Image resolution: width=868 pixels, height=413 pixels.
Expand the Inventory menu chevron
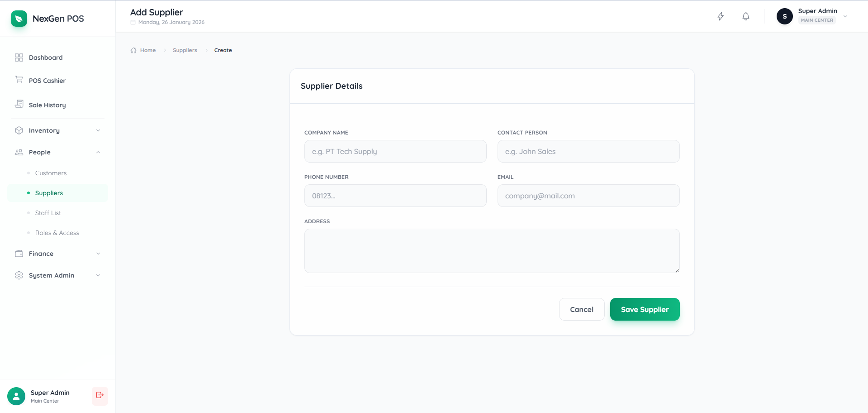[x=98, y=130]
